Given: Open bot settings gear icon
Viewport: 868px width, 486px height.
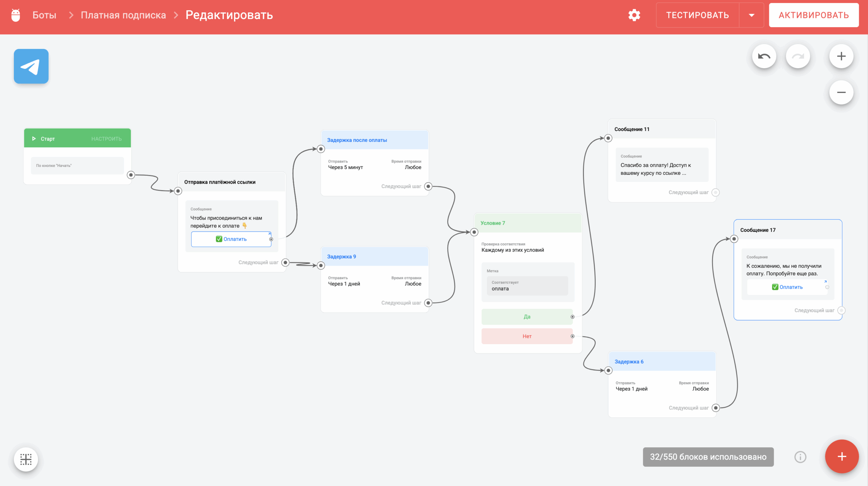Looking at the screenshot, I should pyautogui.click(x=634, y=15).
